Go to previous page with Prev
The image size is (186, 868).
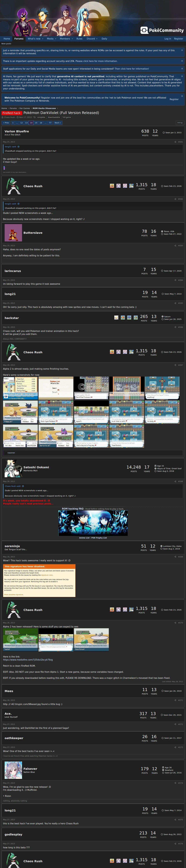pyautogui.click(x=6, y=123)
